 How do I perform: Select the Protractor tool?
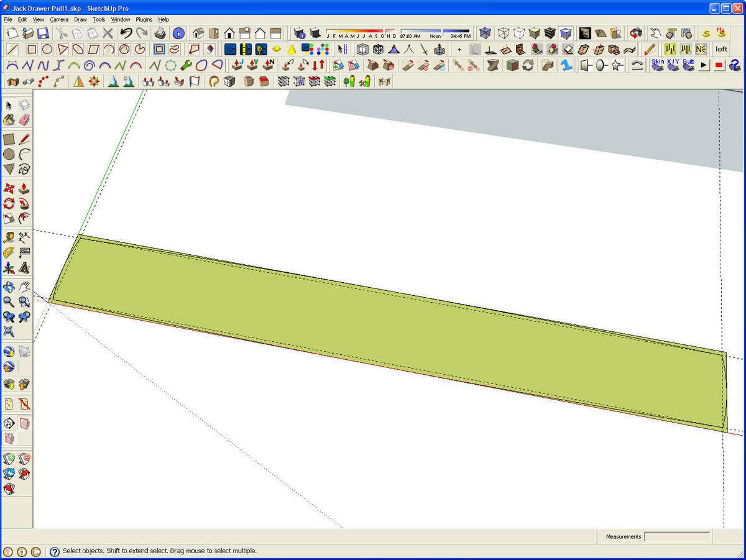(9, 252)
